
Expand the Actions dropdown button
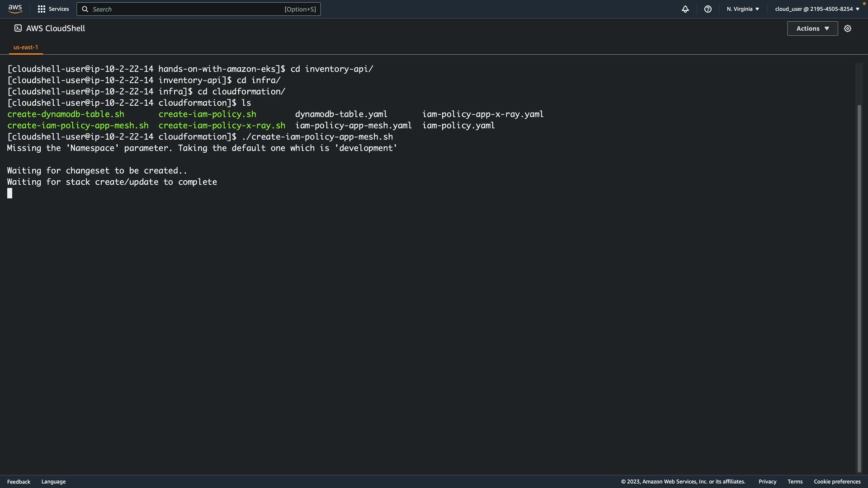coord(812,28)
